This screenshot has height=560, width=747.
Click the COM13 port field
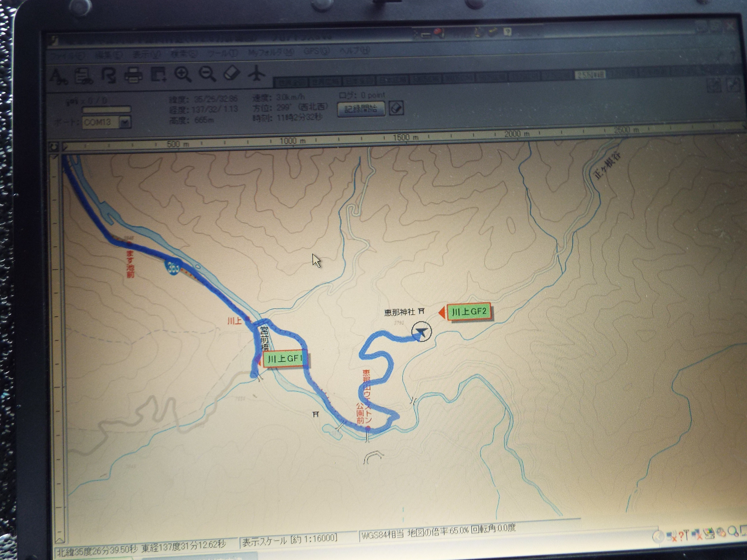click(x=100, y=122)
